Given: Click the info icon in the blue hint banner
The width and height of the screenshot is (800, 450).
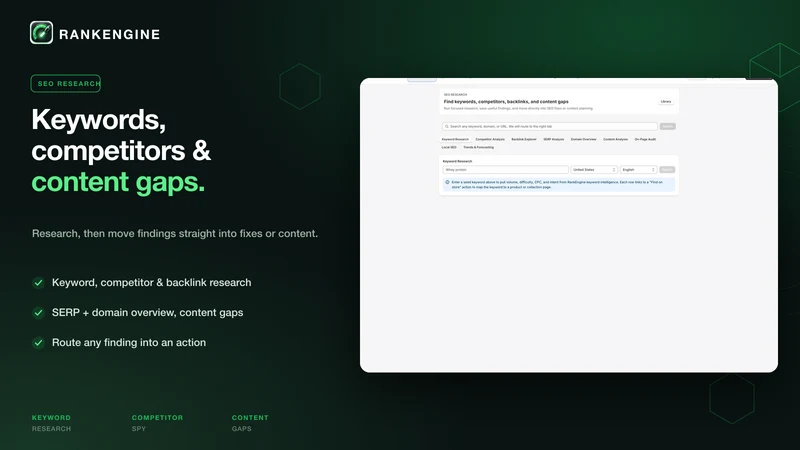Looking at the screenshot, I should [447, 182].
